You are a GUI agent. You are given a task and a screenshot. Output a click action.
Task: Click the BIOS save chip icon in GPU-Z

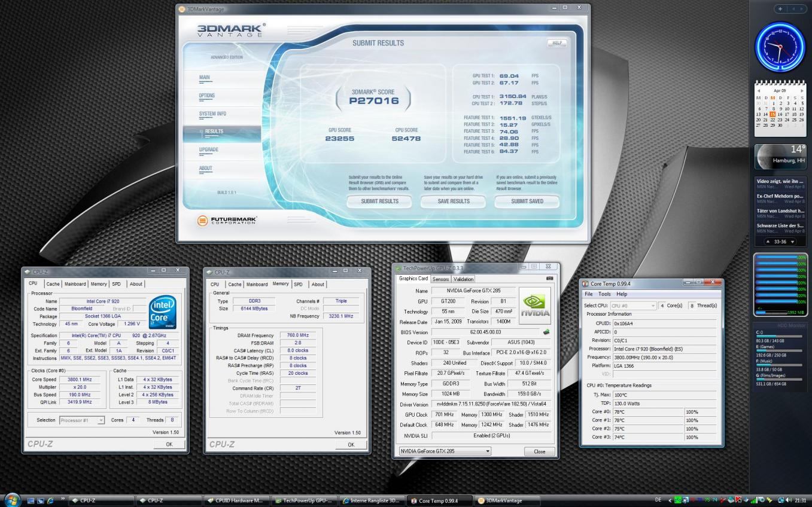(545, 332)
